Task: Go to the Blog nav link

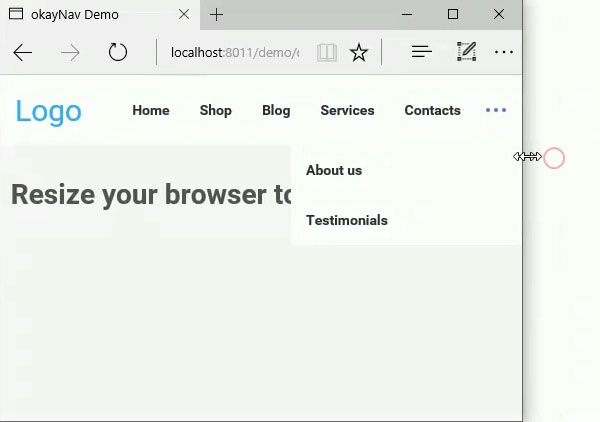Action: (x=276, y=110)
